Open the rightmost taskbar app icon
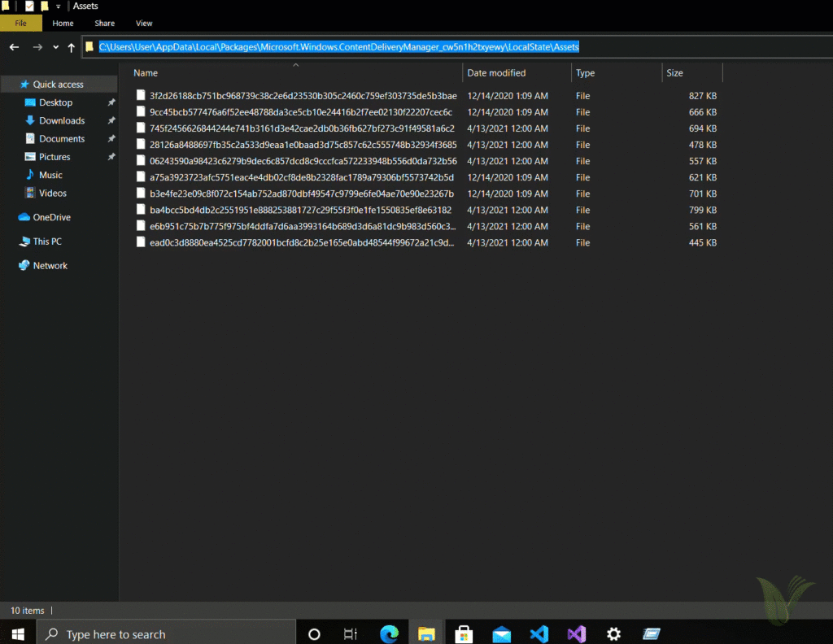Viewport: 833px width, 644px height. [x=652, y=634]
